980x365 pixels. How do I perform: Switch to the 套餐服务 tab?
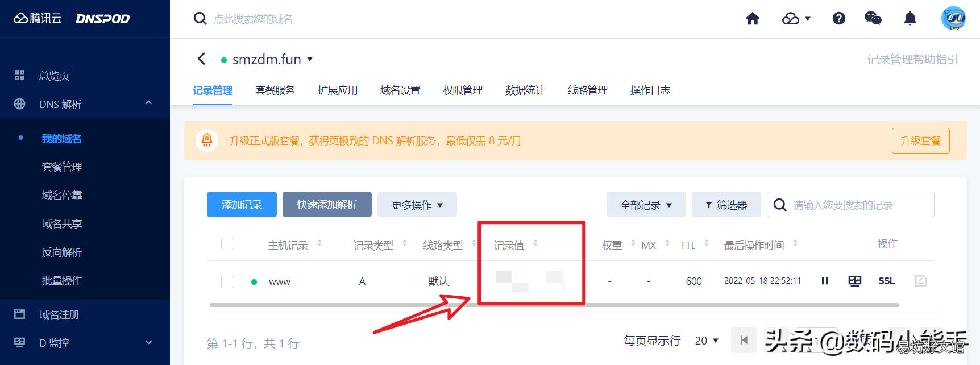point(275,90)
